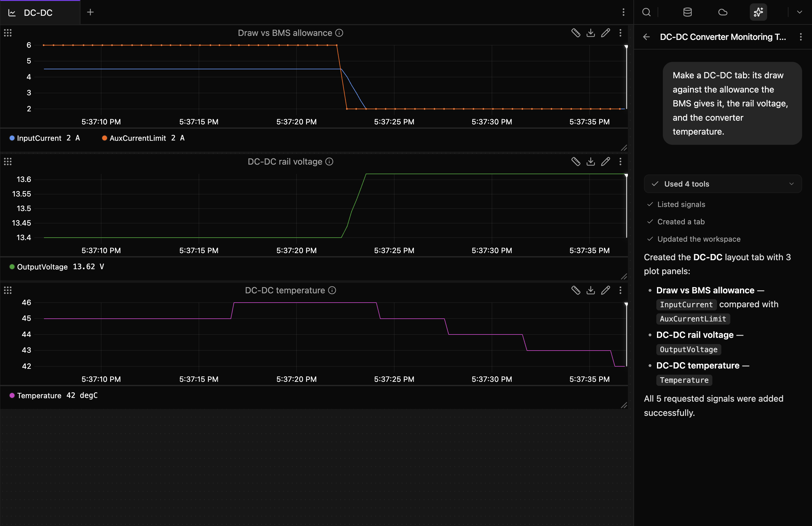Edit the DC-DC temperature panel
Image resolution: width=812 pixels, height=526 pixels.
[606, 290]
